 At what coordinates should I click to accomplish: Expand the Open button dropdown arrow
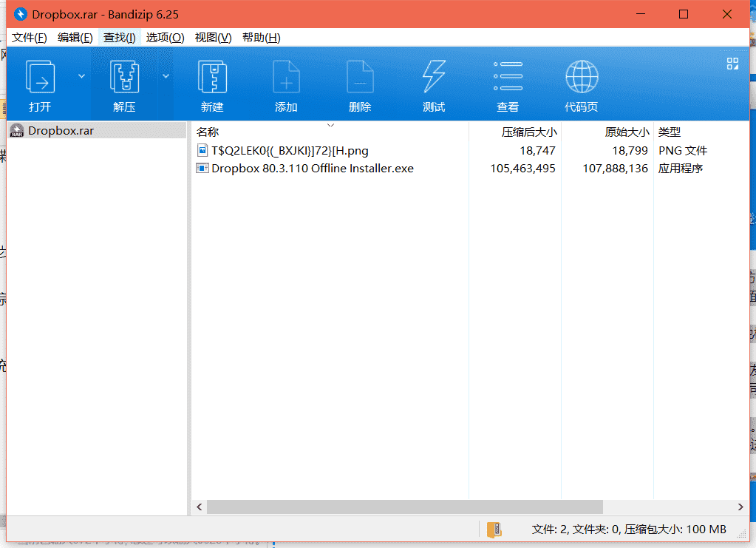point(81,76)
